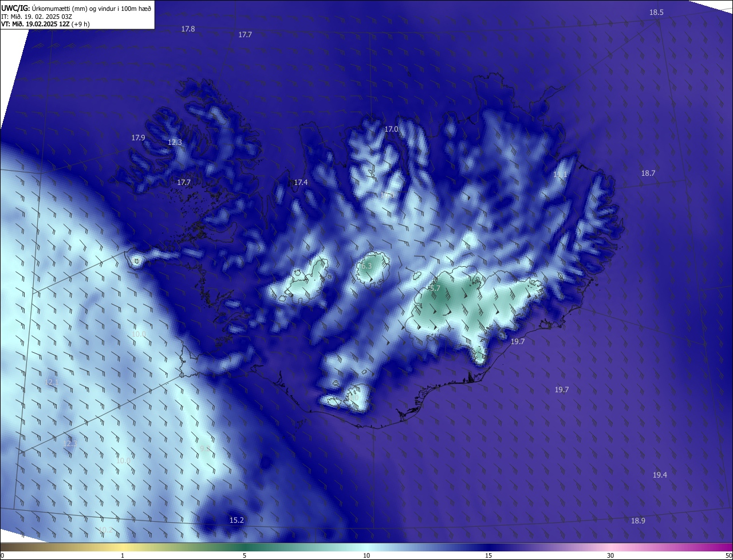
Task: Click the 5 tick on the colour scale
Action: (245, 556)
